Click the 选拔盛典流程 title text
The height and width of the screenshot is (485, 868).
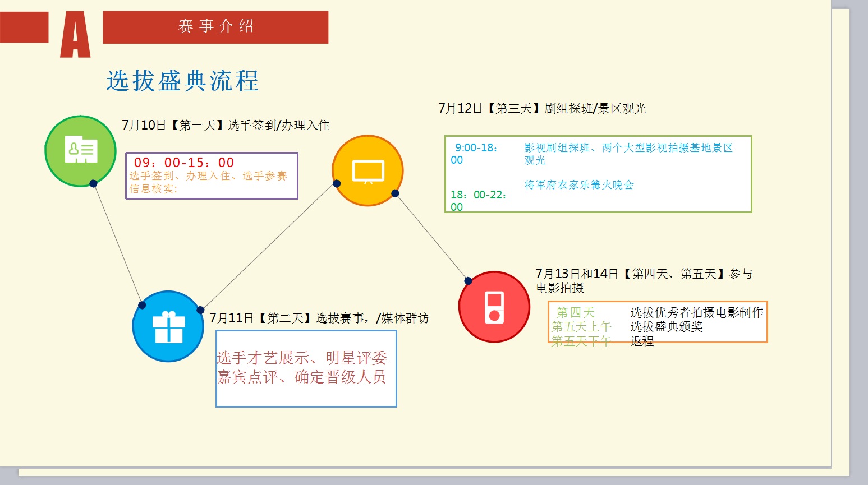(x=182, y=81)
